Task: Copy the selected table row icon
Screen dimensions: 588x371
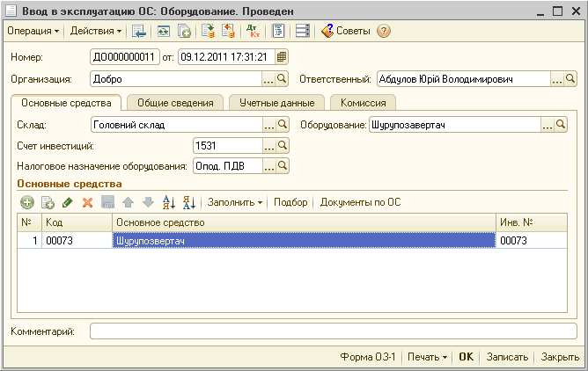Action: [48, 202]
